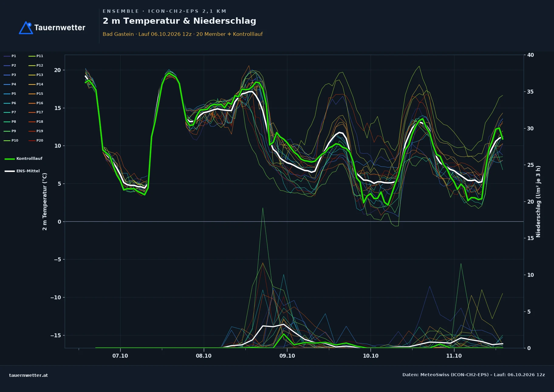Toggle the P11 legend entry
The image size is (554, 392).
point(36,56)
